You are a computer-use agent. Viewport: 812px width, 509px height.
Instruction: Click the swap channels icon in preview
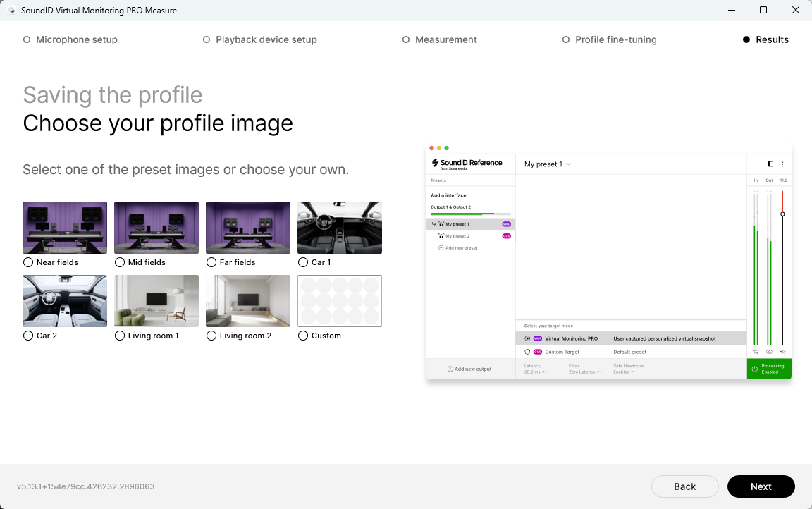(756, 352)
